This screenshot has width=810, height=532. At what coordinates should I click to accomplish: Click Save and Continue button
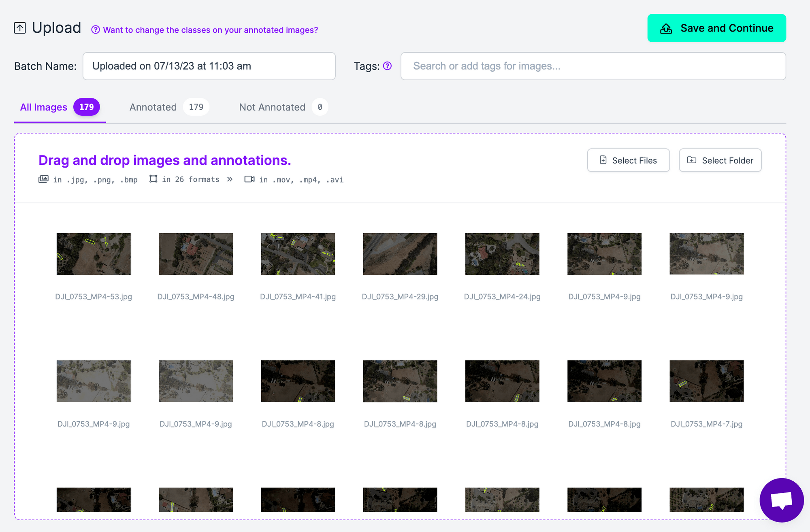[716, 28]
